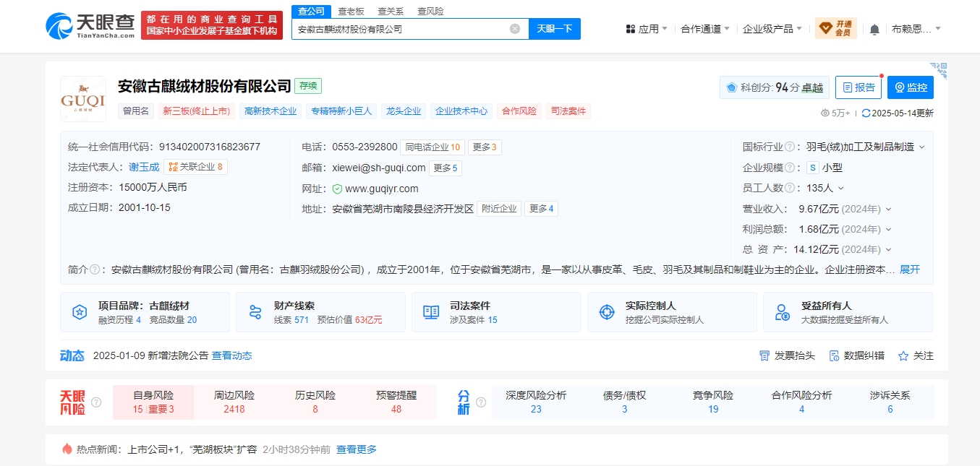Clear the search box with X icon
This screenshot has height=466, width=980.
tap(515, 29)
